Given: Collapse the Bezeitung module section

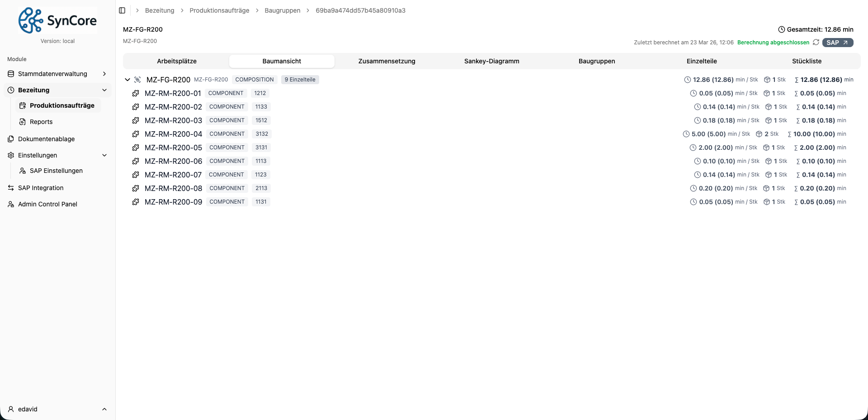Looking at the screenshot, I should click(x=104, y=90).
